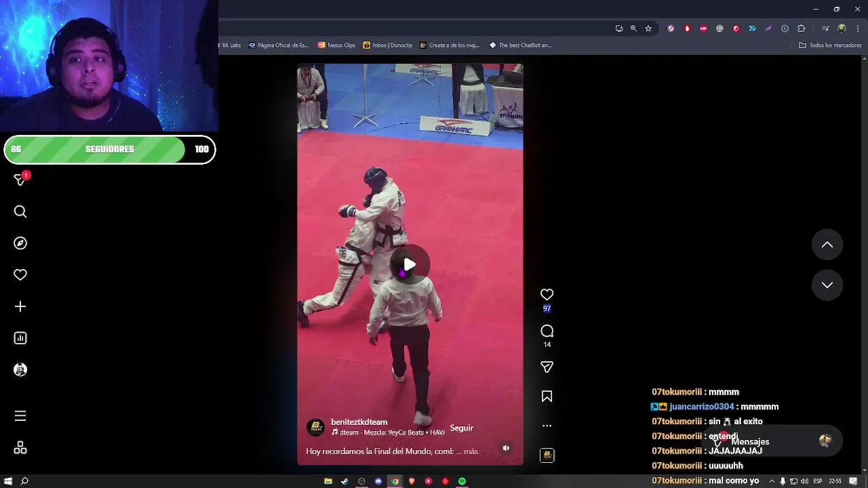Open 'The best ChatBot an...' bookmark
868x488 pixels.
pyautogui.click(x=521, y=45)
